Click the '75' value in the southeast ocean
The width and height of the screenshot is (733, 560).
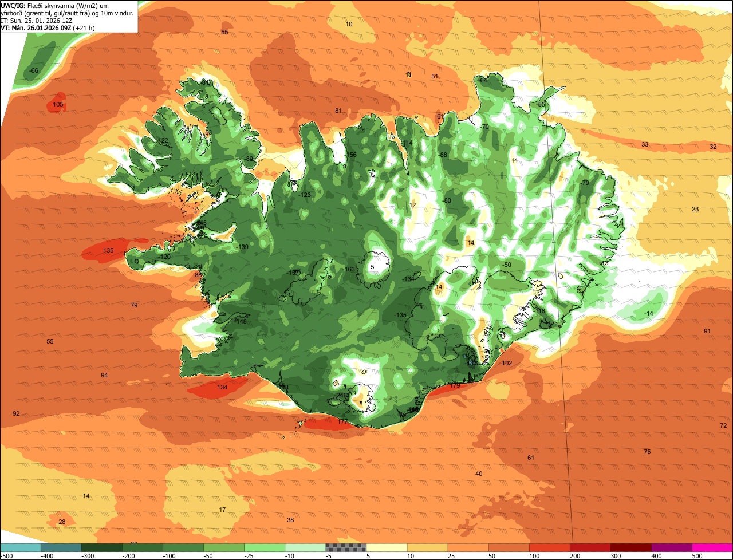pos(647,452)
